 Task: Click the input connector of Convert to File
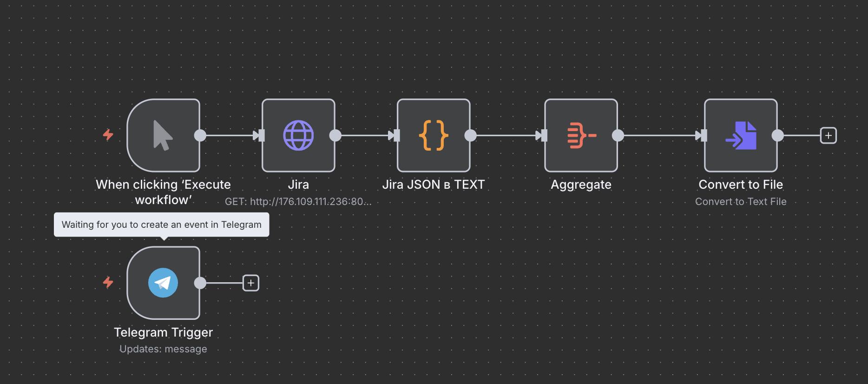click(703, 135)
